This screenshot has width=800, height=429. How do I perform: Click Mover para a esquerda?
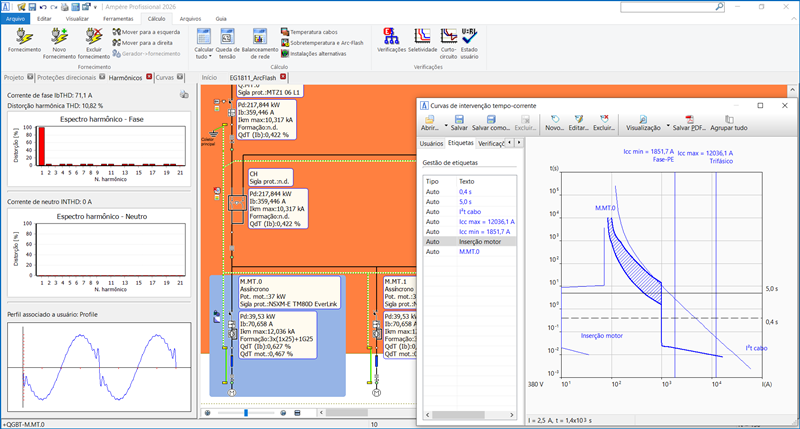[x=145, y=32]
